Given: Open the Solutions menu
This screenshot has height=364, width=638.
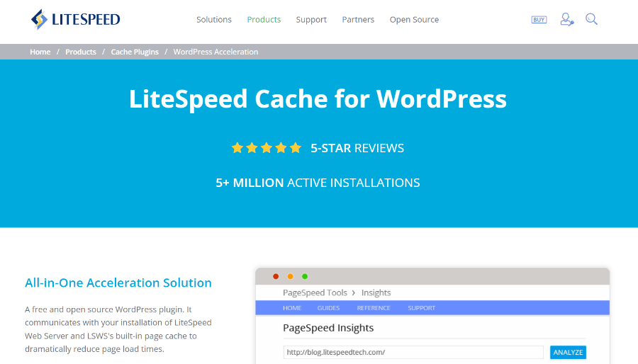Looking at the screenshot, I should point(214,20).
